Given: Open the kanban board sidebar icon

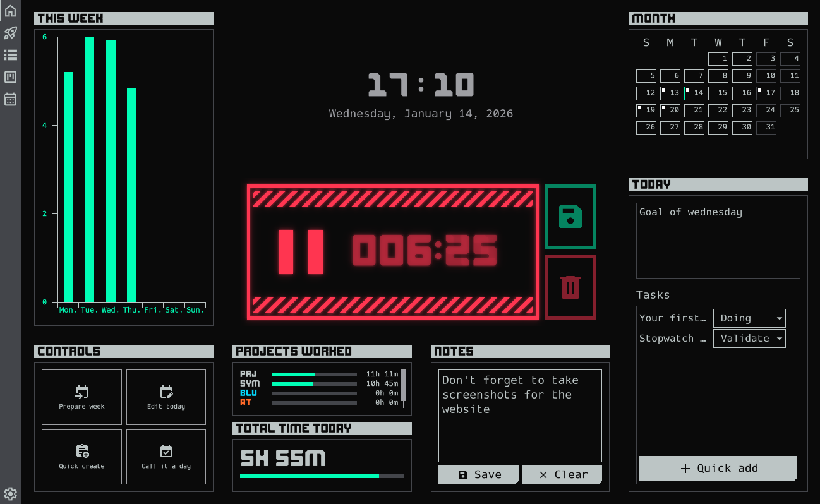Looking at the screenshot, I should coord(10,77).
